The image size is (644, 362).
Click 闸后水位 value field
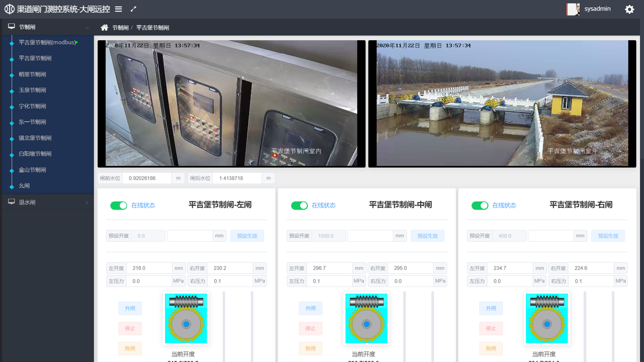[237, 178]
